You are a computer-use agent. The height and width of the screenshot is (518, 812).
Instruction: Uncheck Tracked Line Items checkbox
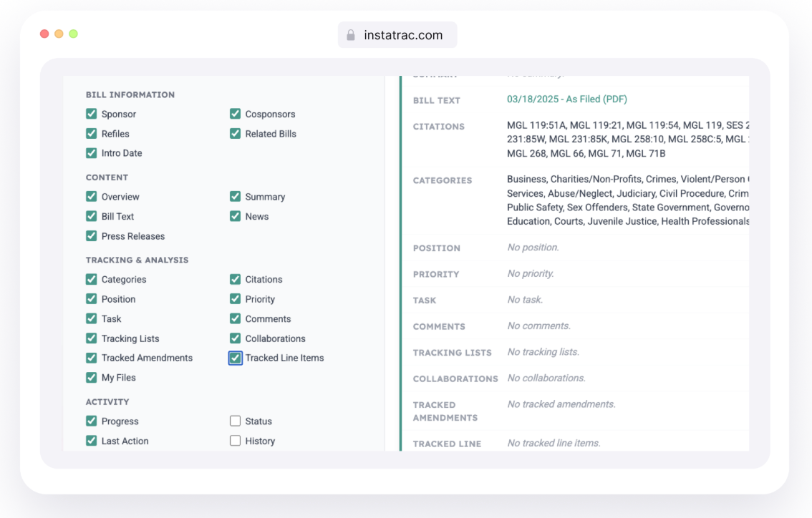[x=235, y=358]
